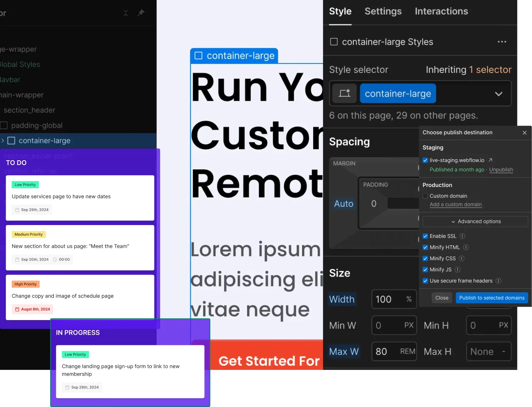The image size is (532, 407).
Task: Select section_header in navigator
Action: 30,110
